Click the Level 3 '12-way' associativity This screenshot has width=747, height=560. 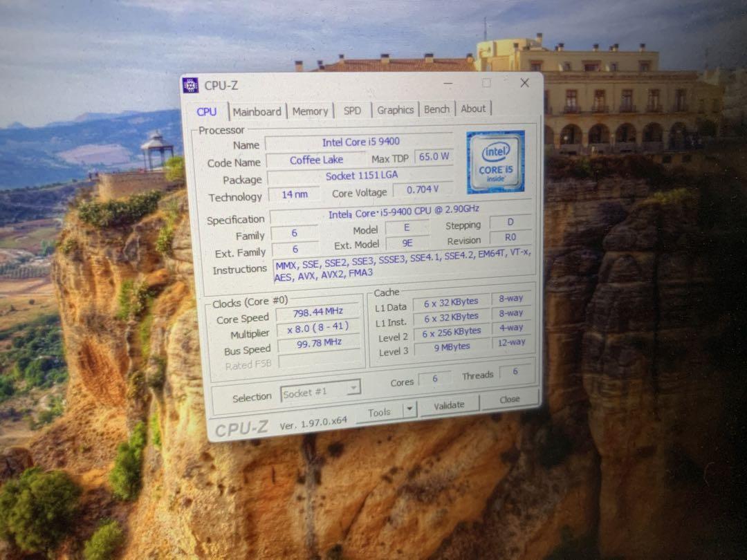pos(511,342)
